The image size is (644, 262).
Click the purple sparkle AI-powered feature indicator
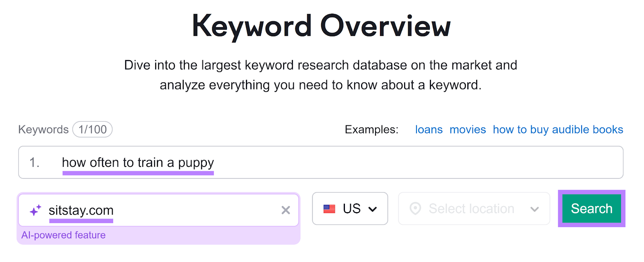(35, 210)
